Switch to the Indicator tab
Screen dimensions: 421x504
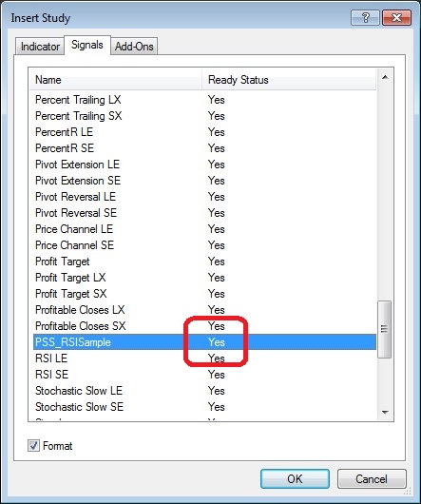[40, 47]
